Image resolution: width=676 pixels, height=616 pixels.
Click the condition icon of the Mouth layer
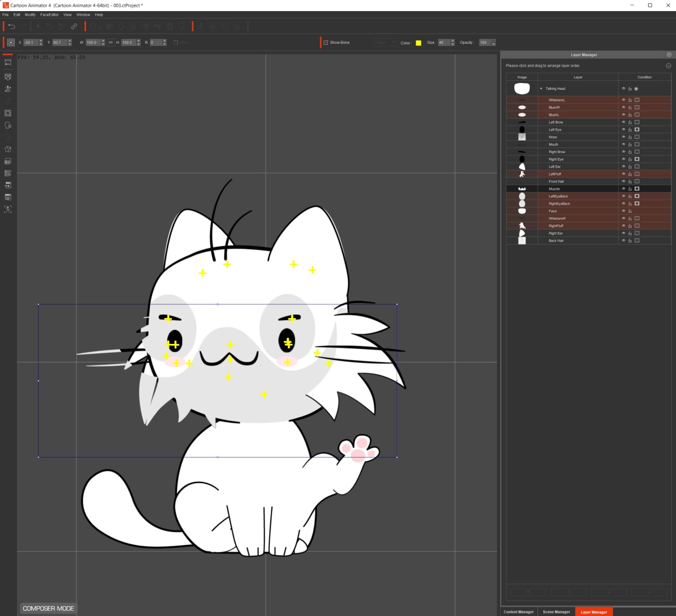click(x=637, y=144)
